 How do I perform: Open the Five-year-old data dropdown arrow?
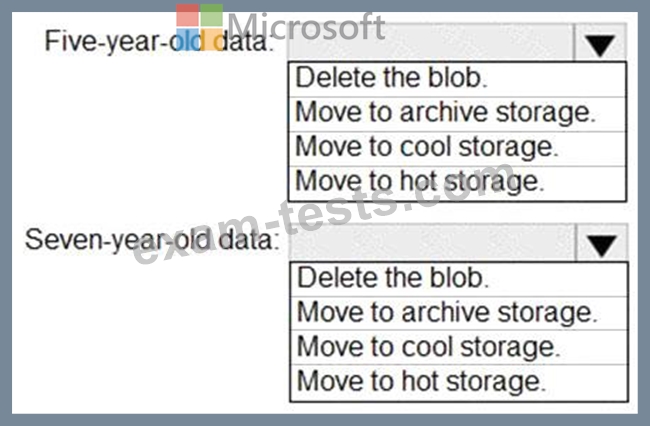tap(600, 45)
